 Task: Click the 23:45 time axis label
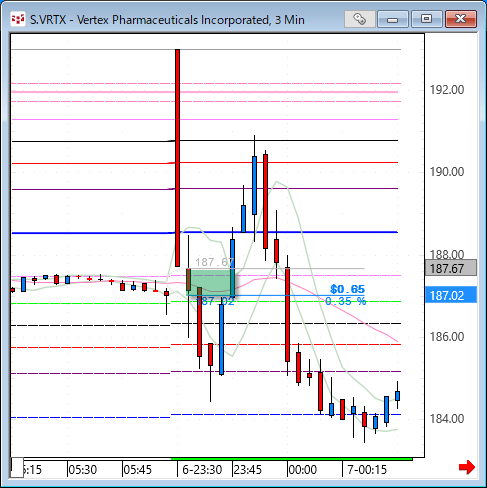(248, 470)
